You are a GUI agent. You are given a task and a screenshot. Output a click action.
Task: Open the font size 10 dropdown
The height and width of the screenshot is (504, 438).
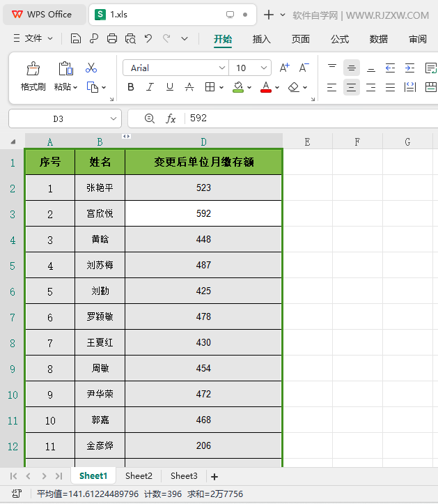pyautogui.click(x=264, y=68)
